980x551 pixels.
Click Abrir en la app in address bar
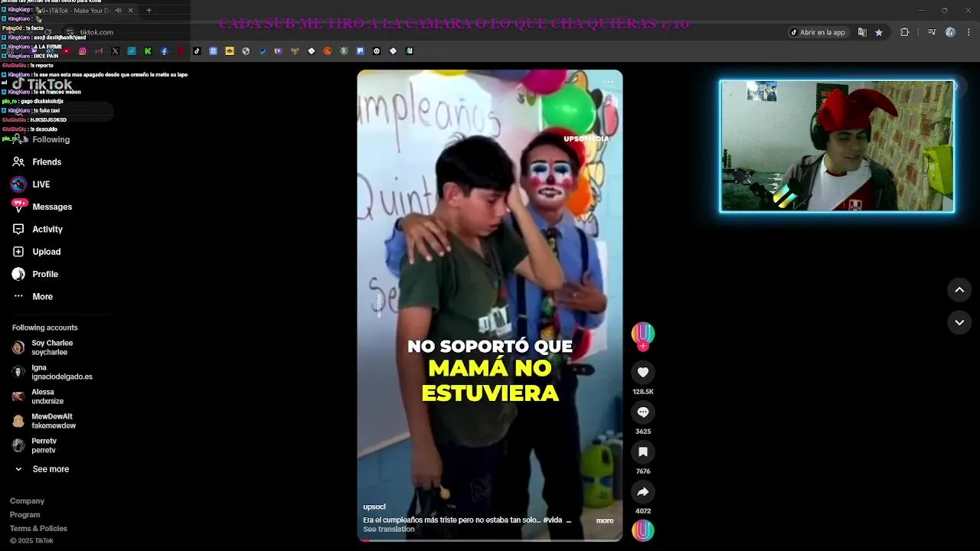click(818, 32)
